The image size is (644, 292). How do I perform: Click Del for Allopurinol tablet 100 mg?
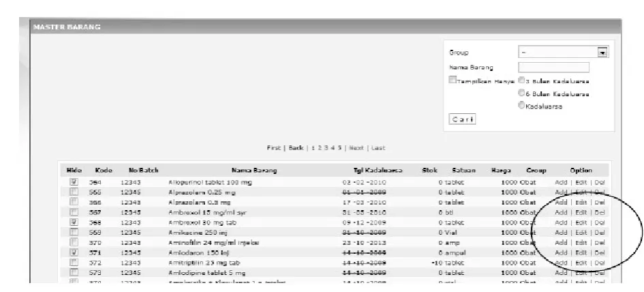[600, 182]
